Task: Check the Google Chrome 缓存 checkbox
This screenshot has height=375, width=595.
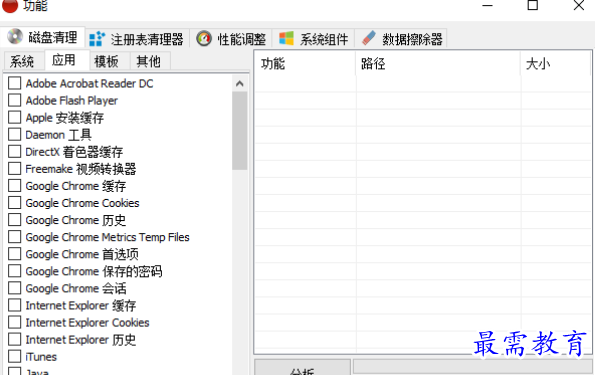Action: 14,186
